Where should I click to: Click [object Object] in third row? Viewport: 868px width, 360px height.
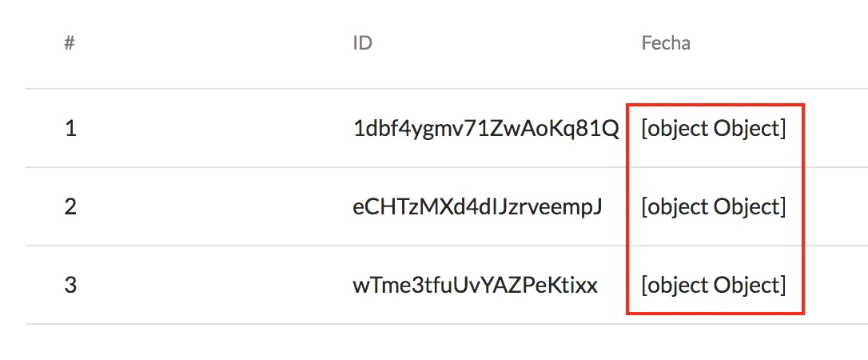[x=713, y=286]
